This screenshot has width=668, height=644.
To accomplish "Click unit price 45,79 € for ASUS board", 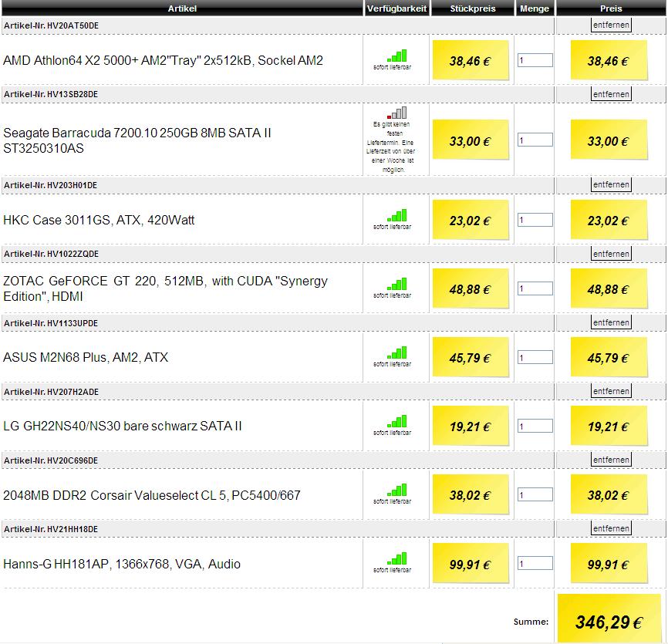I will coord(471,358).
